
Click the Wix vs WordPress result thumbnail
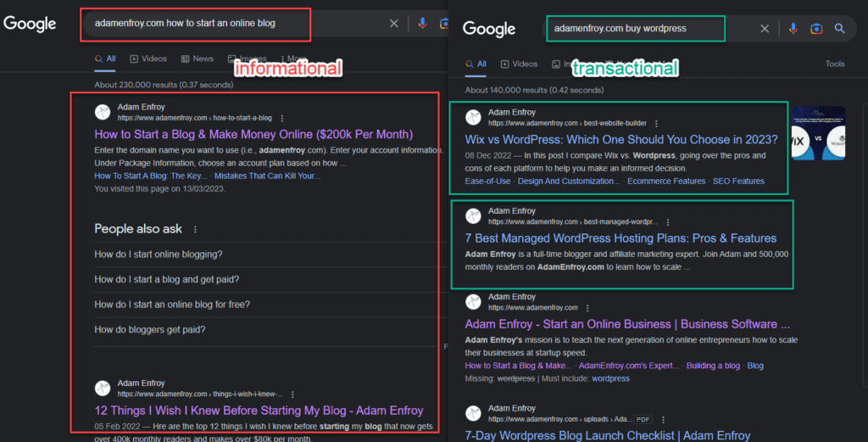[818, 133]
